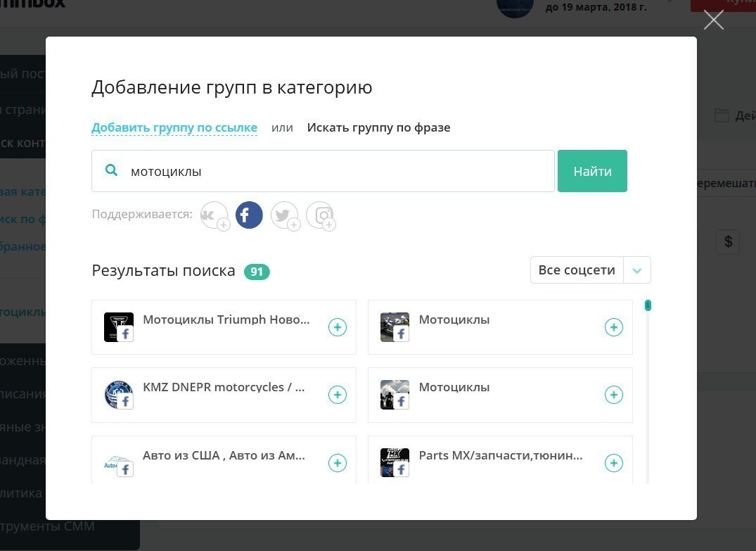Click the dollar sign icon in background

[x=728, y=241]
